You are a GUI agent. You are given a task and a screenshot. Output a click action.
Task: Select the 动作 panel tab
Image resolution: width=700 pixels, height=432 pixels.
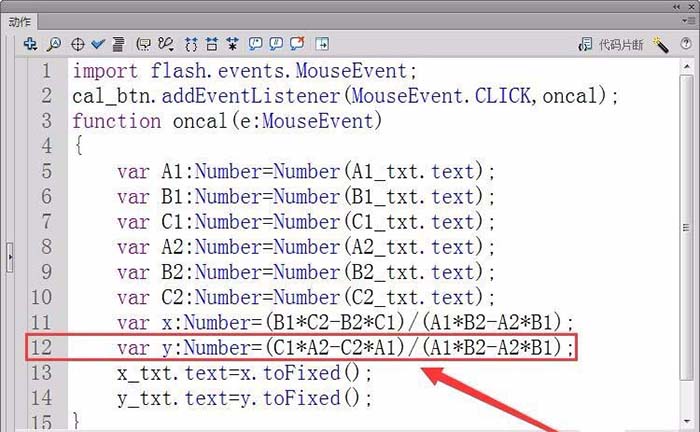(20, 22)
